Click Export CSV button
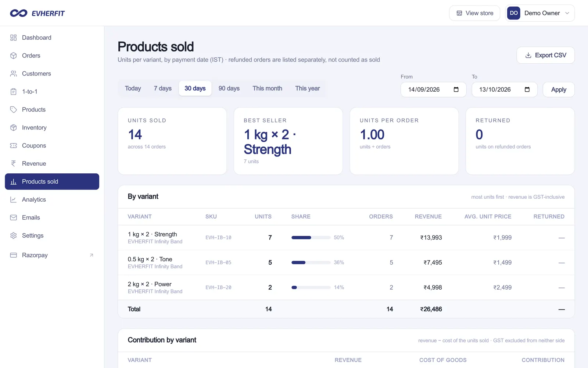 545,55
